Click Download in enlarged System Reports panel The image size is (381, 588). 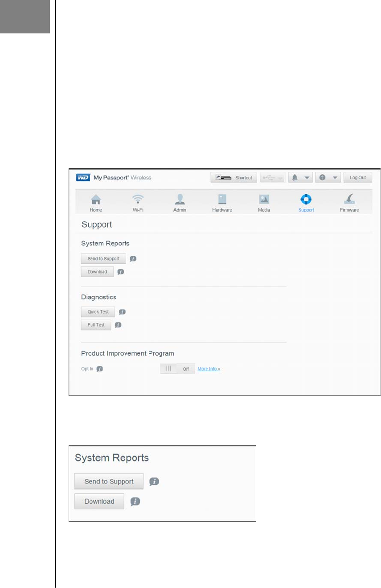[x=99, y=501]
